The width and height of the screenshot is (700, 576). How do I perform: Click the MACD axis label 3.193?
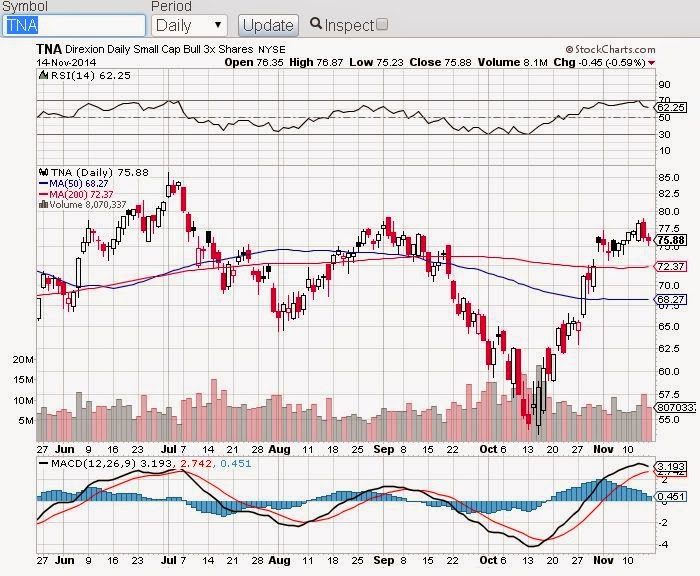(671, 467)
